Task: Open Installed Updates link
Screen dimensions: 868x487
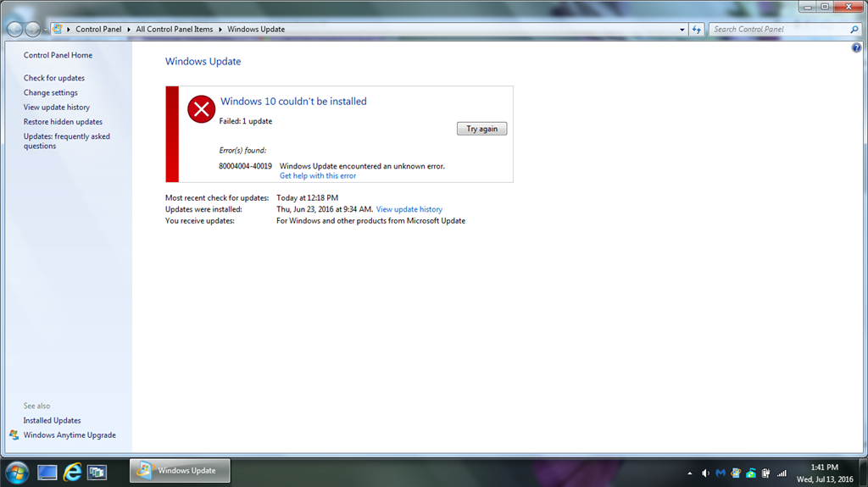Action: click(x=52, y=421)
